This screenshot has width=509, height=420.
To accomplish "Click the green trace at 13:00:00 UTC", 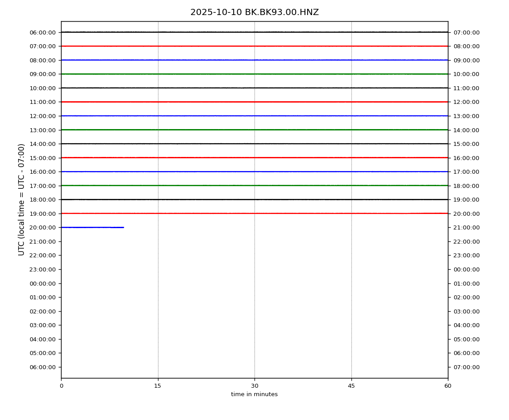I will [x=254, y=130].
